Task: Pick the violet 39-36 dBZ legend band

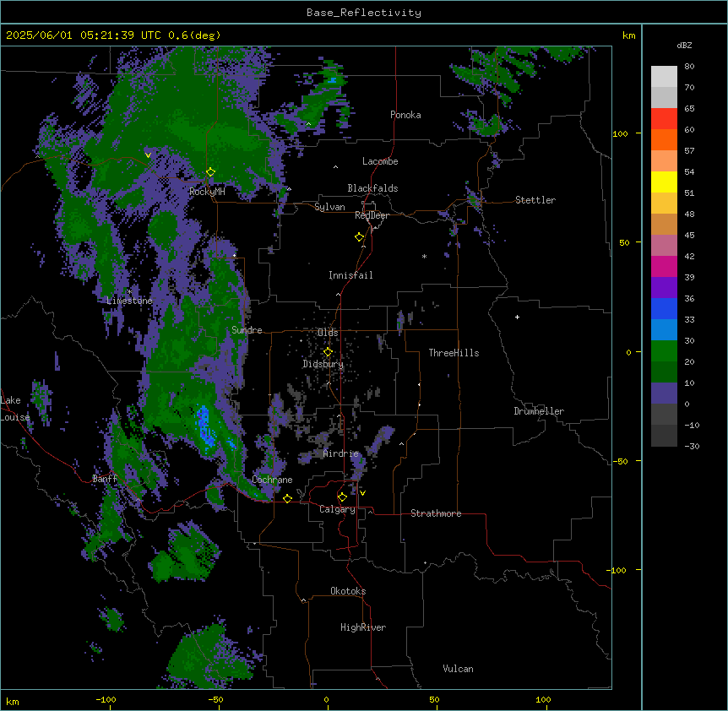Action: tap(664, 287)
